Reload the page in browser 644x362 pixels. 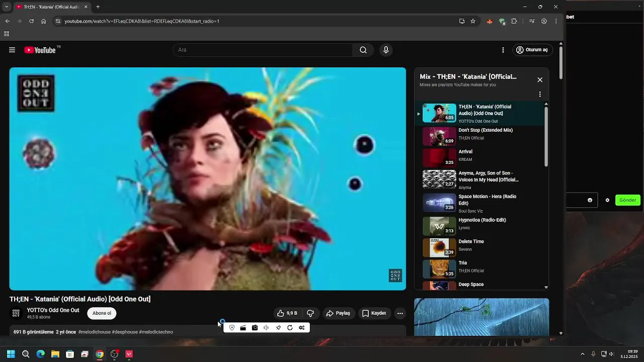click(x=31, y=21)
